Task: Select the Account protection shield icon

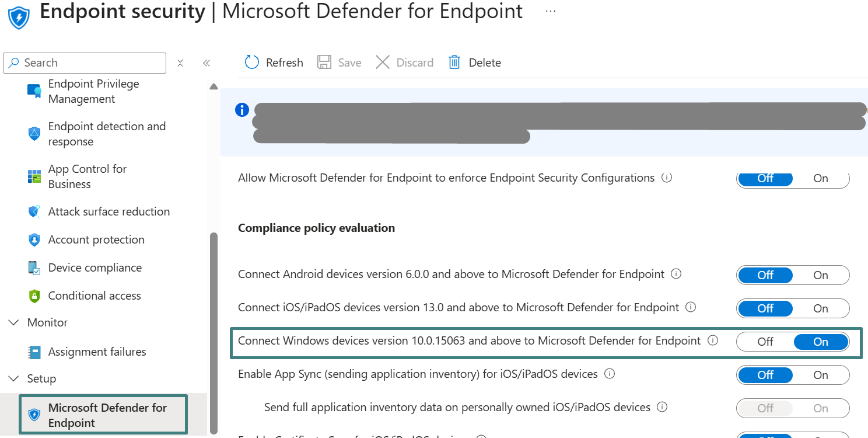Action: tap(34, 240)
